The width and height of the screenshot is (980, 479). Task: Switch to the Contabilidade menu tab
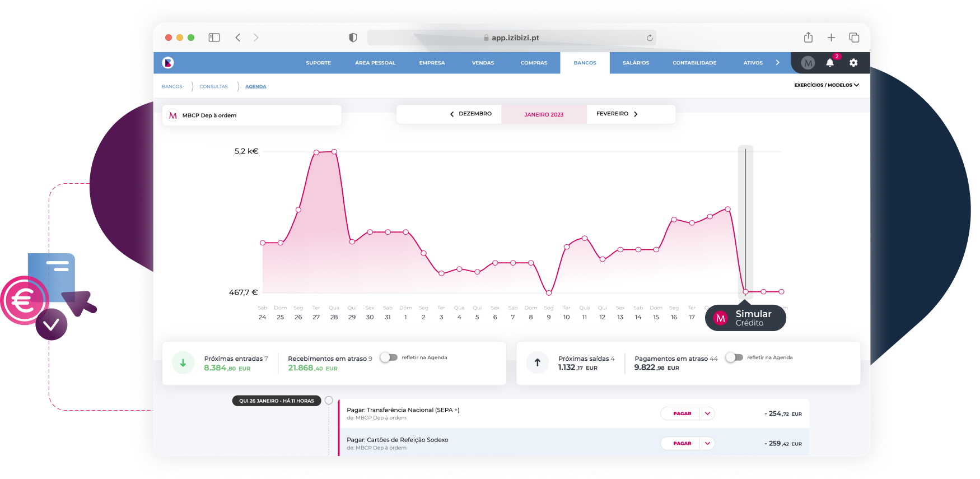pos(694,63)
